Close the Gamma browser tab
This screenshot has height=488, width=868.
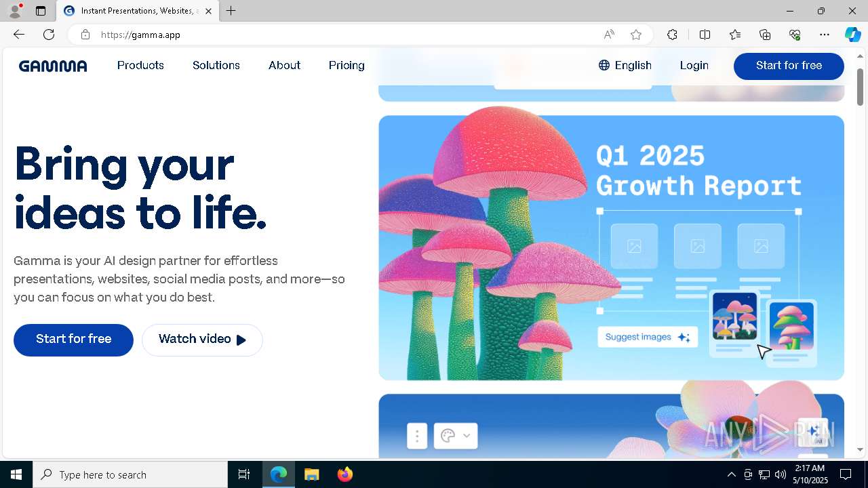pyautogui.click(x=208, y=11)
